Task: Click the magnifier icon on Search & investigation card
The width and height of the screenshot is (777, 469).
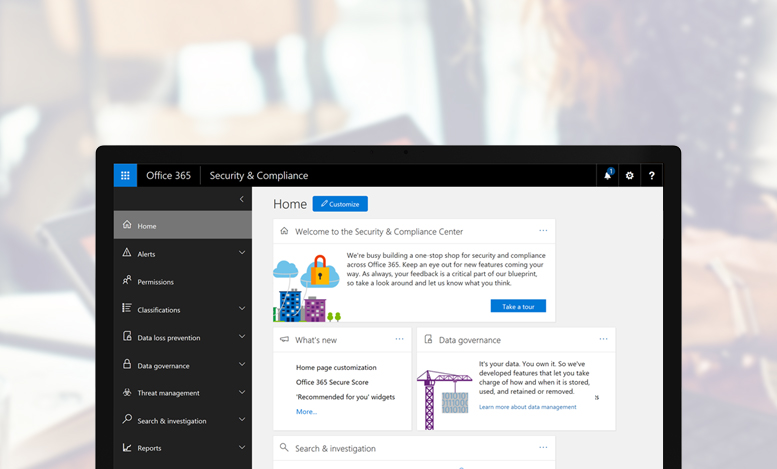Action: (x=284, y=447)
